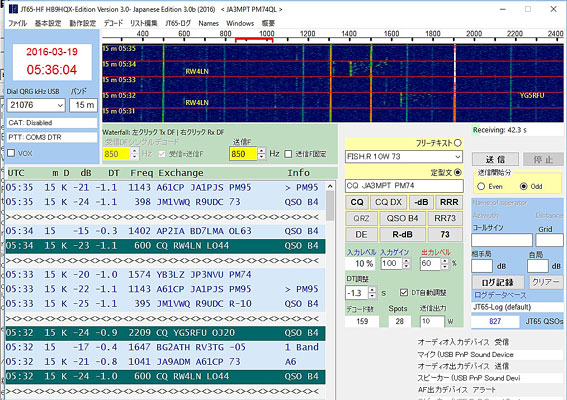Click the 73 button
The width and height of the screenshot is (567, 400).
coord(445,235)
